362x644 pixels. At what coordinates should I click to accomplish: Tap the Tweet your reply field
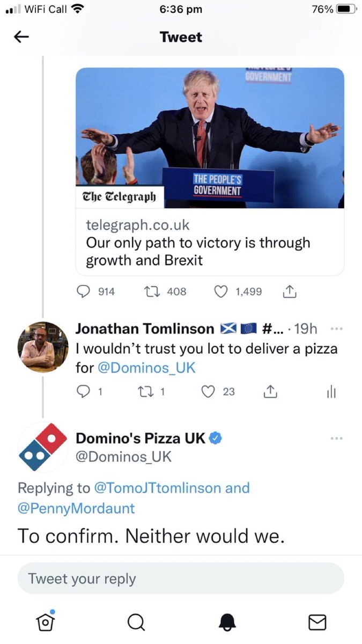[x=181, y=579]
